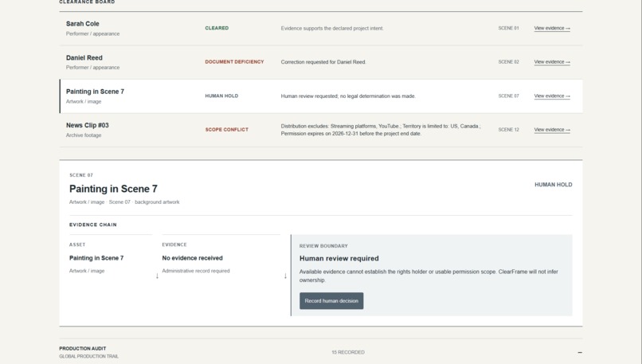The width and height of the screenshot is (642, 364).
Task: Click the SCOPE CONFLICT status label
Action: (226, 130)
